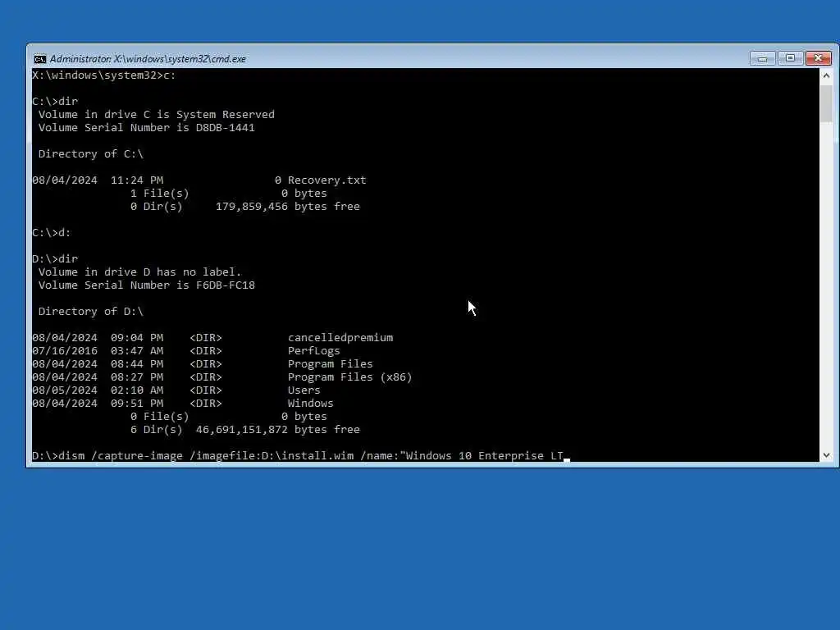Click the cmd.exe icon in title bar

click(39, 59)
